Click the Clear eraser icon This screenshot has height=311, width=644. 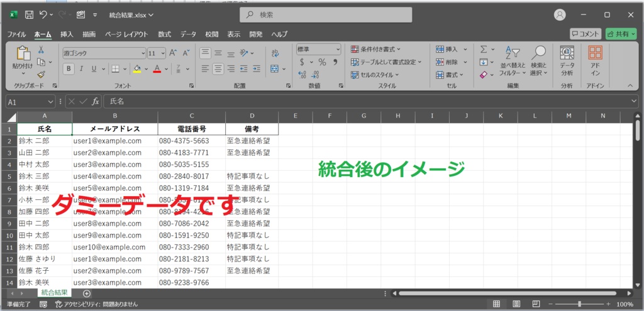coord(484,75)
